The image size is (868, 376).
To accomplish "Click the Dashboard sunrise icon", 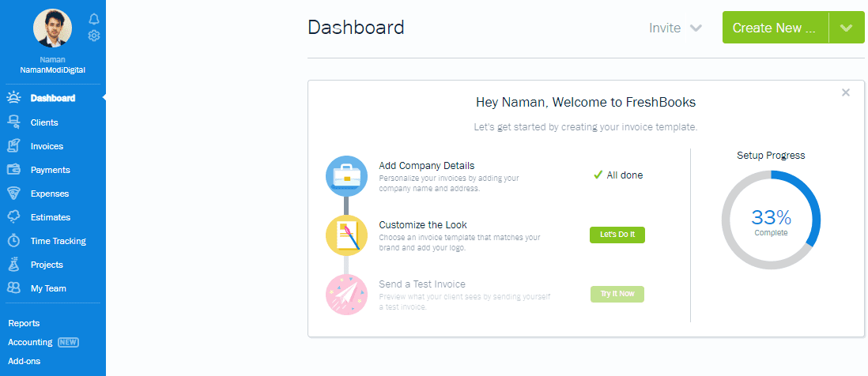I will (13, 98).
